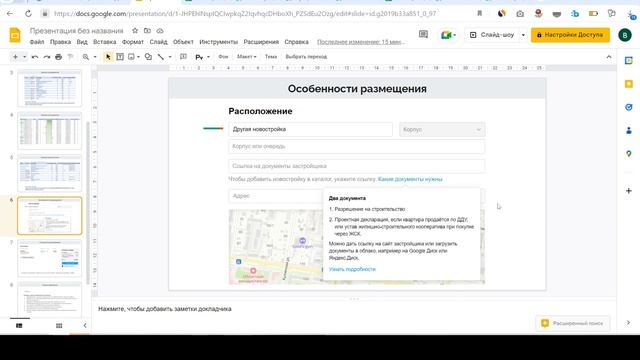Open Maps in the side panel
This screenshot has height=360, width=640.
click(x=629, y=154)
